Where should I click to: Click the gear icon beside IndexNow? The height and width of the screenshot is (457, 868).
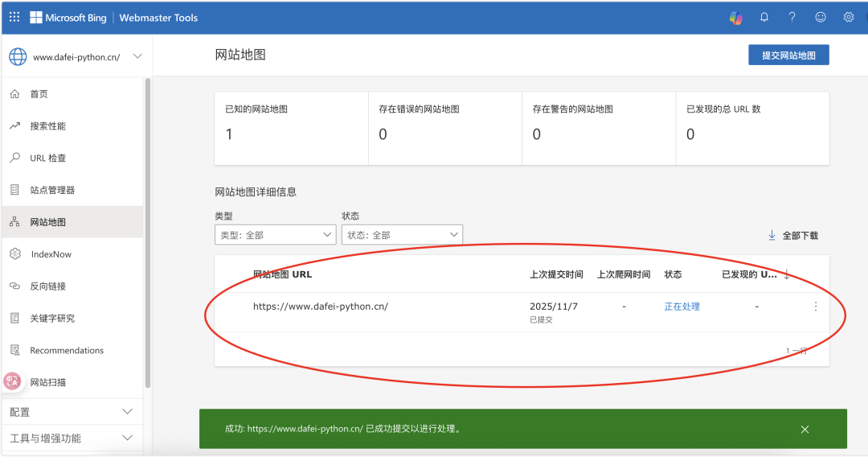[15, 253]
